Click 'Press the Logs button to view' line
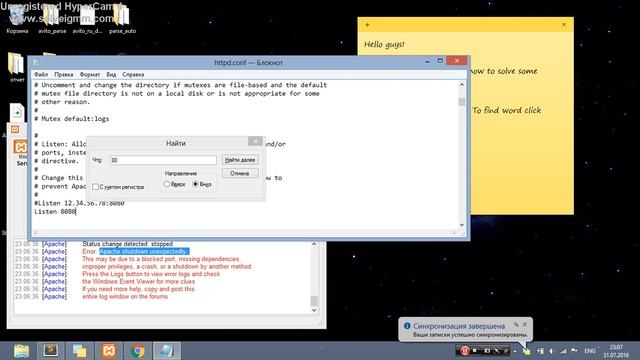Viewport: 640px width, 360px height. 151,274
